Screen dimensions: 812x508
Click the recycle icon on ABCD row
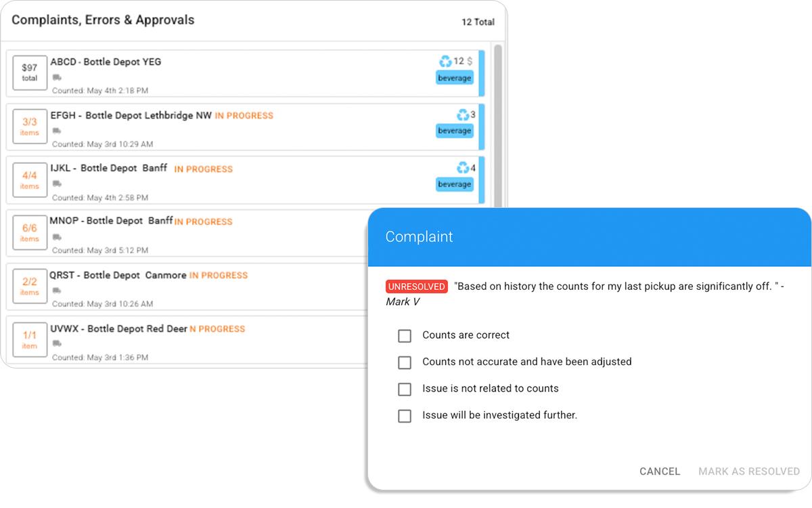click(x=445, y=62)
